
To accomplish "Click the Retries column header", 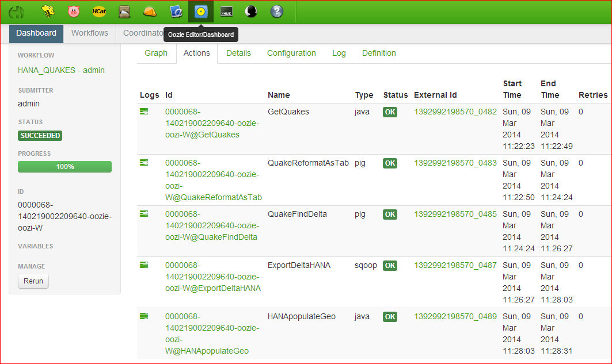I will click(593, 95).
